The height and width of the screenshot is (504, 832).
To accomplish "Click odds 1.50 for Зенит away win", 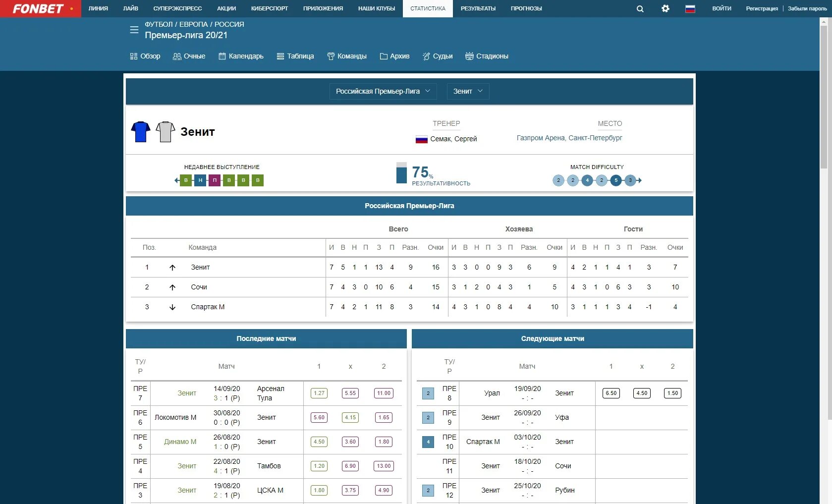I will [x=672, y=393].
